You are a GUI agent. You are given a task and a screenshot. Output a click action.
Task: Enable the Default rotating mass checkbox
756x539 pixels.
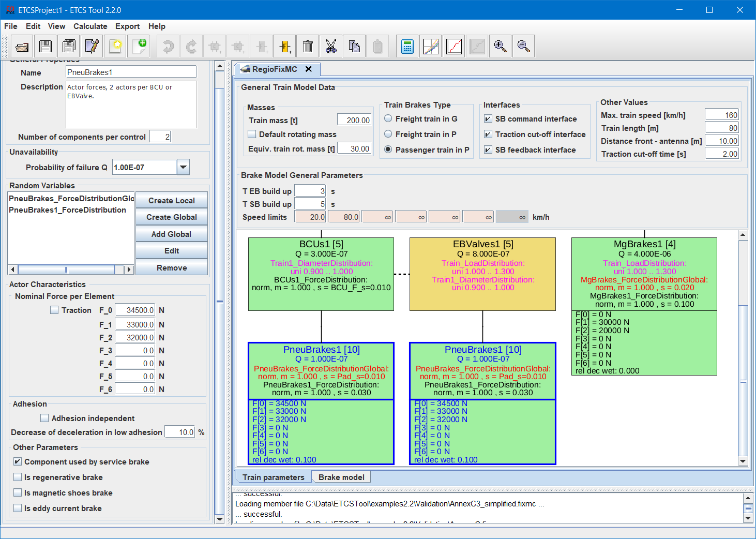(252, 134)
